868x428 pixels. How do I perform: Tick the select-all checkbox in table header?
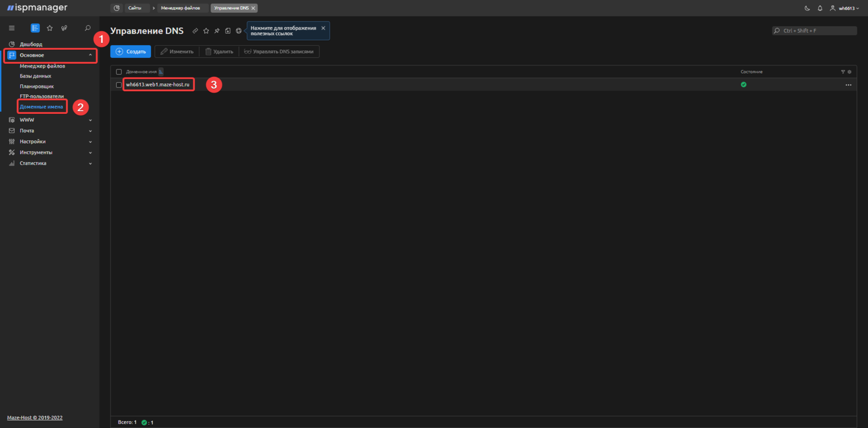119,72
